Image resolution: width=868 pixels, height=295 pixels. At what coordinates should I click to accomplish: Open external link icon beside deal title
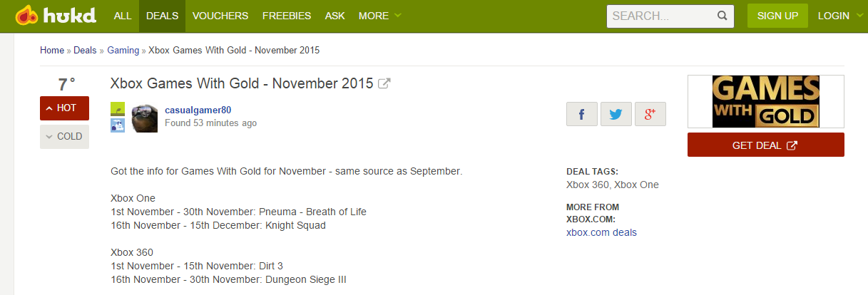pos(384,84)
